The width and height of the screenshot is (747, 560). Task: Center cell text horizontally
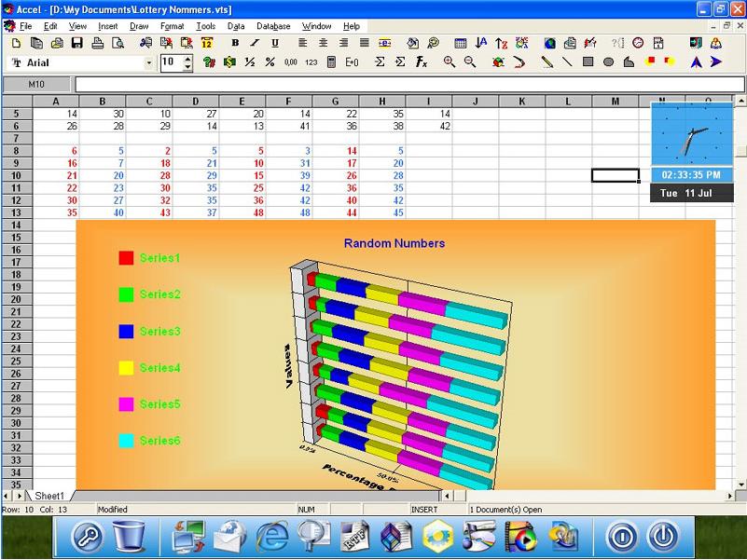click(323, 44)
